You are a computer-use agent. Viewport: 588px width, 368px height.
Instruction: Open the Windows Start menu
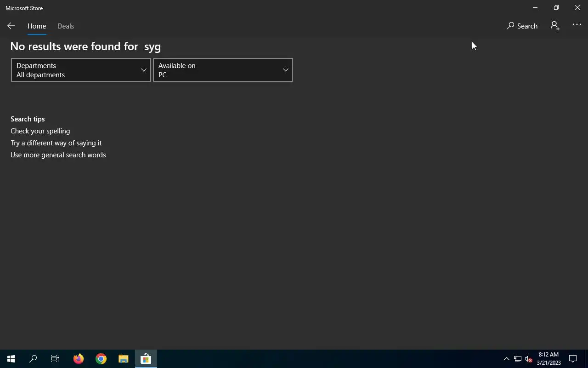pos(11,359)
